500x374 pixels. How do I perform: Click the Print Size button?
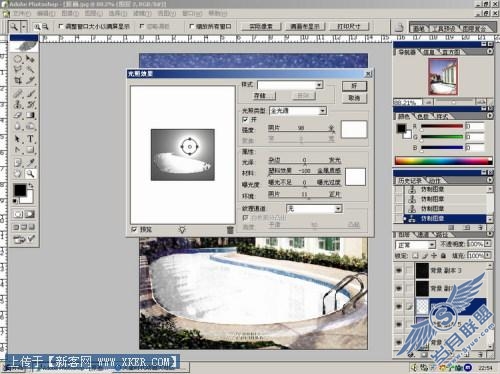[x=349, y=26]
